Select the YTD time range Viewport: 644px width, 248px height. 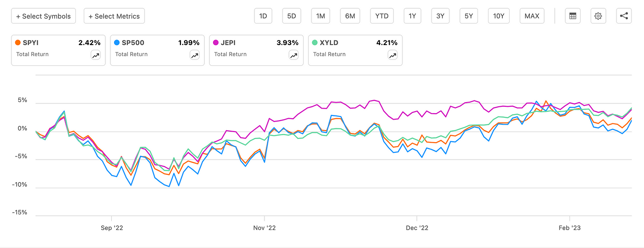pyautogui.click(x=382, y=16)
